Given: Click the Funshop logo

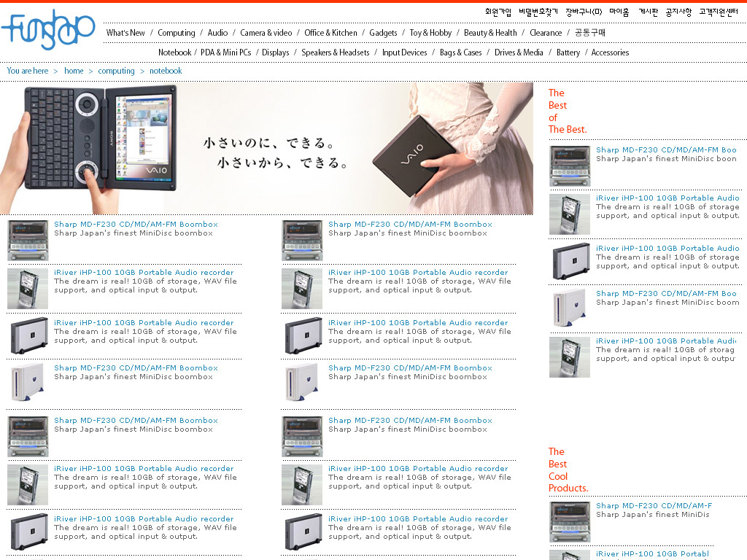Looking at the screenshot, I should coord(48,30).
